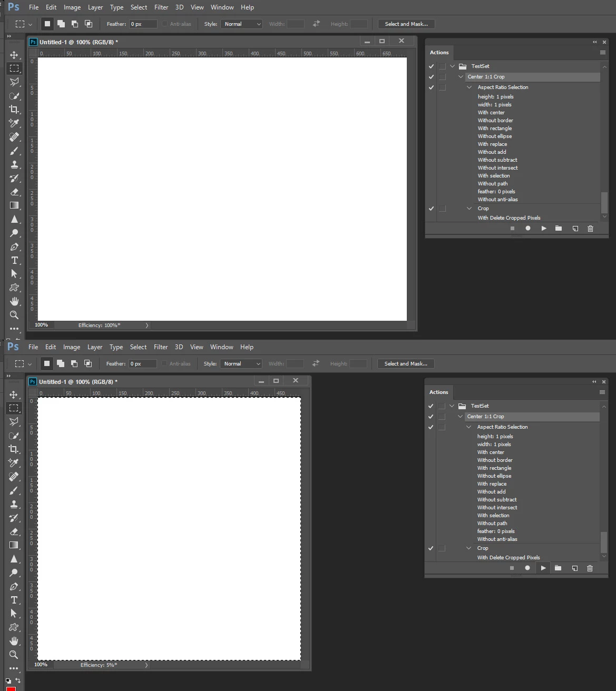Click Select and Mask button in upper window
The width and height of the screenshot is (616, 691).
[406, 24]
